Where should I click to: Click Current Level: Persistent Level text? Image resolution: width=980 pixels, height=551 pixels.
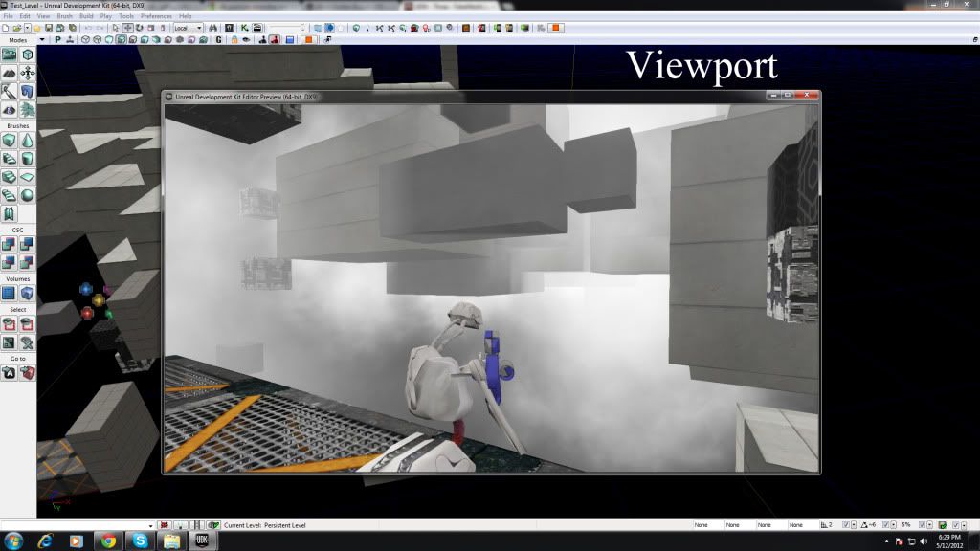tap(264, 525)
